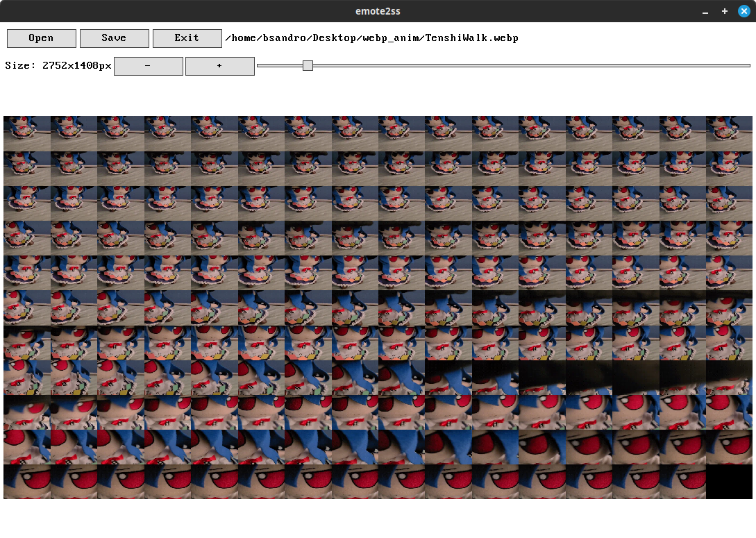Open another animation file

pyautogui.click(x=41, y=38)
